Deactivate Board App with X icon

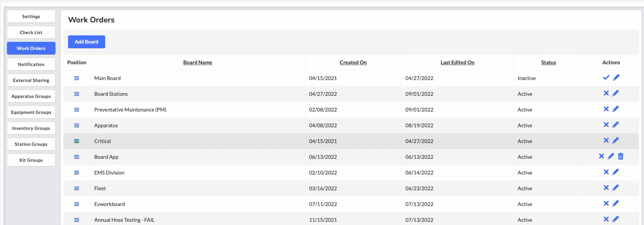click(x=601, y=156)
